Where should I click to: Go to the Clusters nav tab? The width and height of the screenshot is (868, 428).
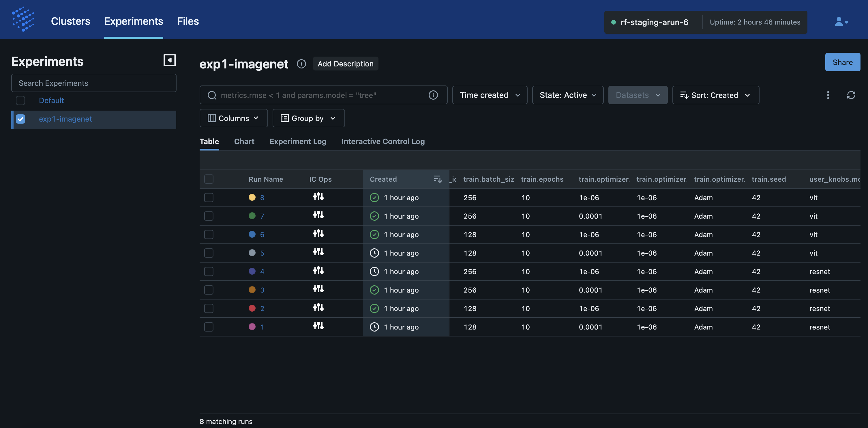[x=70, y=21]
